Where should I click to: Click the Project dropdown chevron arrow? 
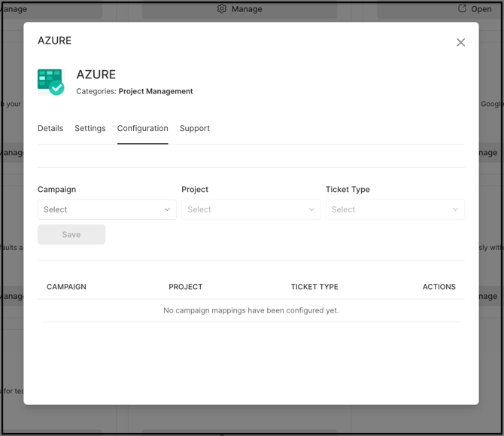[311, 209]
